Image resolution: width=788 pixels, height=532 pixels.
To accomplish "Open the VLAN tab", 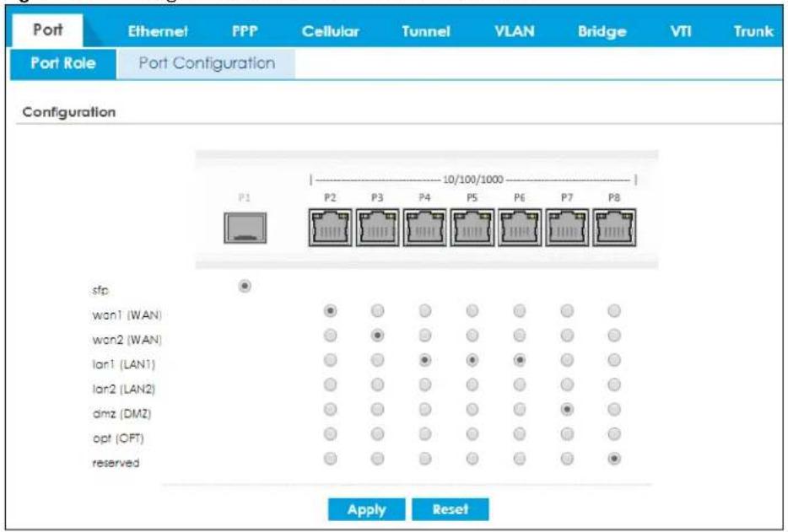I will (x=514, y=31).
